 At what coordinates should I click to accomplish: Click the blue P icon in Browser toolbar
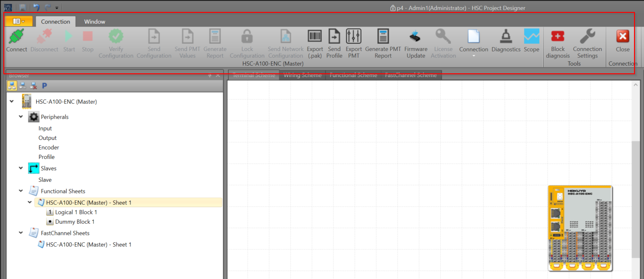(44, 86)
